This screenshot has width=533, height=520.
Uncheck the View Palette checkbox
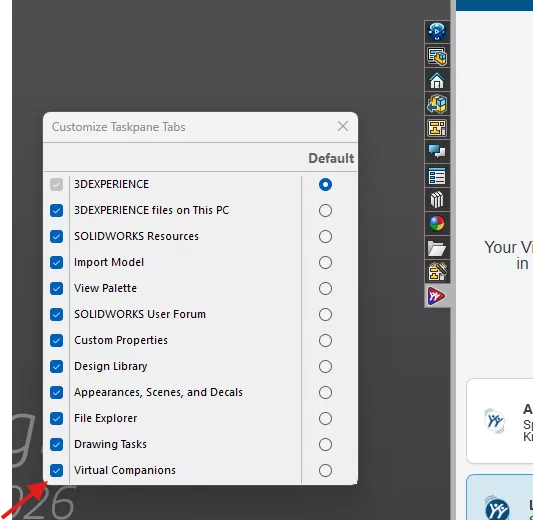(56, 288)
